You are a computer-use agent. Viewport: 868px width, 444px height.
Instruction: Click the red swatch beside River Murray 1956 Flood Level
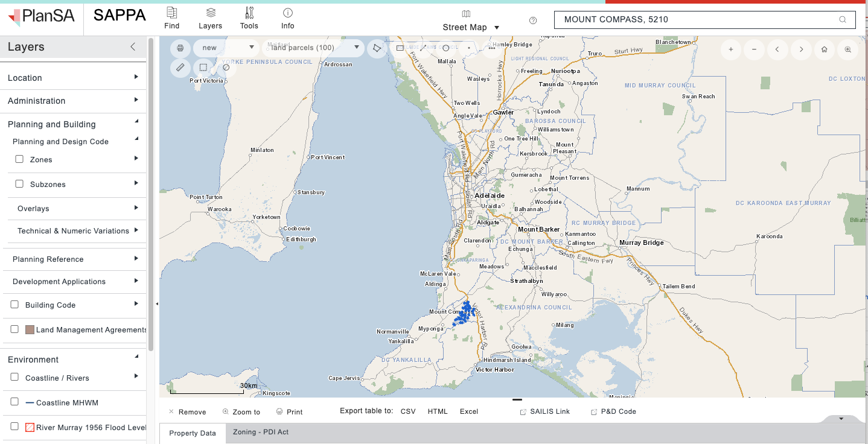pyautogui.click(x=30, y=427)
